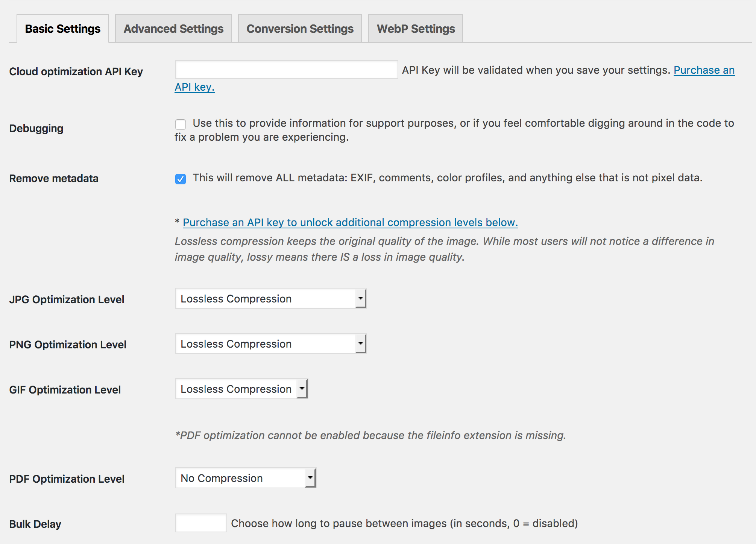Open the JPG Optimization Level dropdown

click(x=265, y=299)
